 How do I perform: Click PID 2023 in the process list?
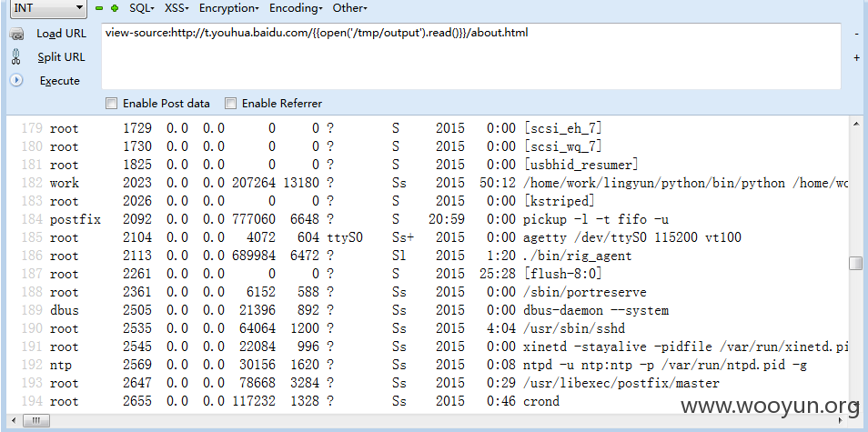click(x=136, y=183)
